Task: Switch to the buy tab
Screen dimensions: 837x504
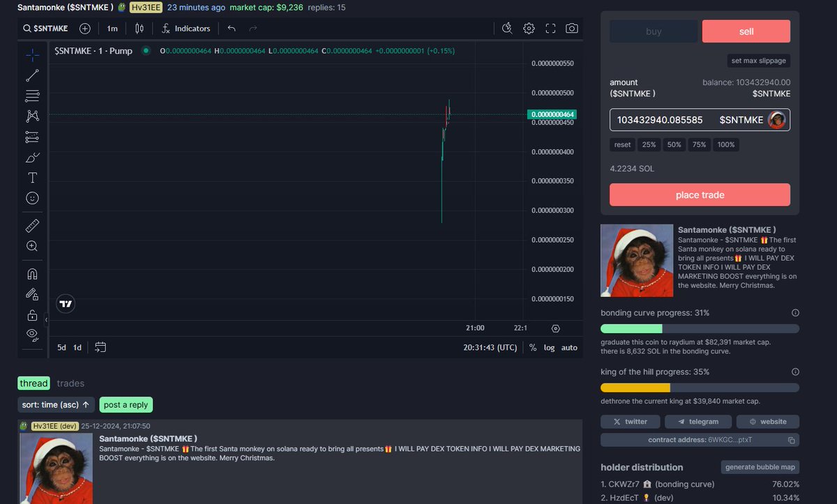Action: (x=654, y=31)
